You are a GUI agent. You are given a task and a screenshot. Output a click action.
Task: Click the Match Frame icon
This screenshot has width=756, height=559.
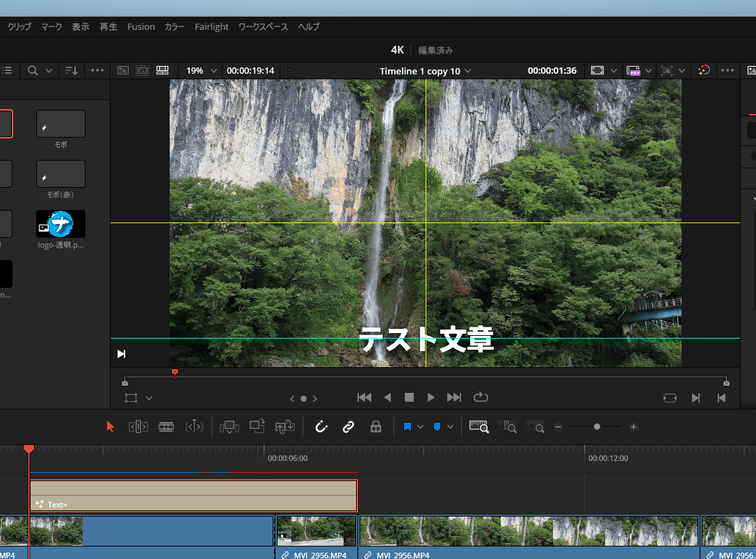670,398
